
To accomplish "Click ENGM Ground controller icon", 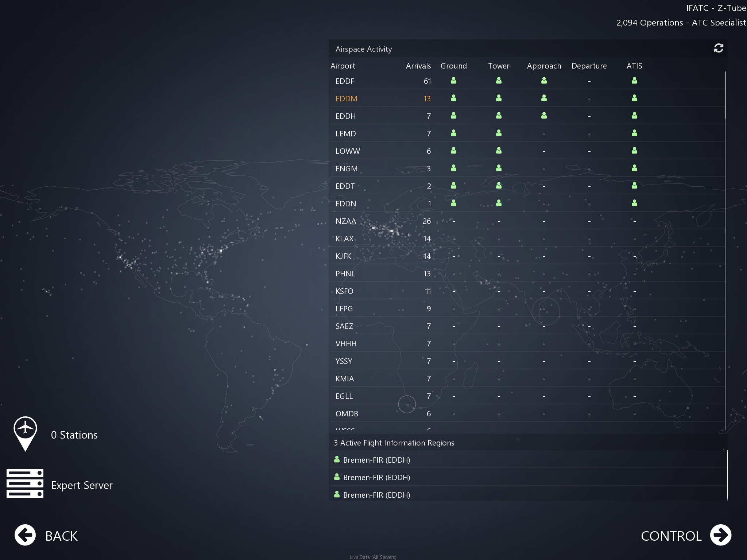I will (x=453, y=168).
